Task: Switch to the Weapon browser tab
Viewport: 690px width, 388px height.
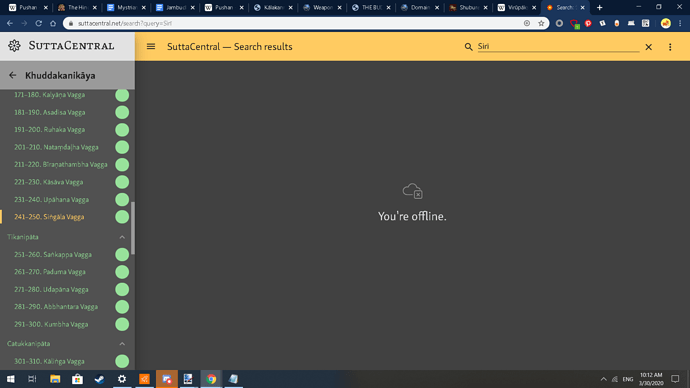Action: pos(321,7)
